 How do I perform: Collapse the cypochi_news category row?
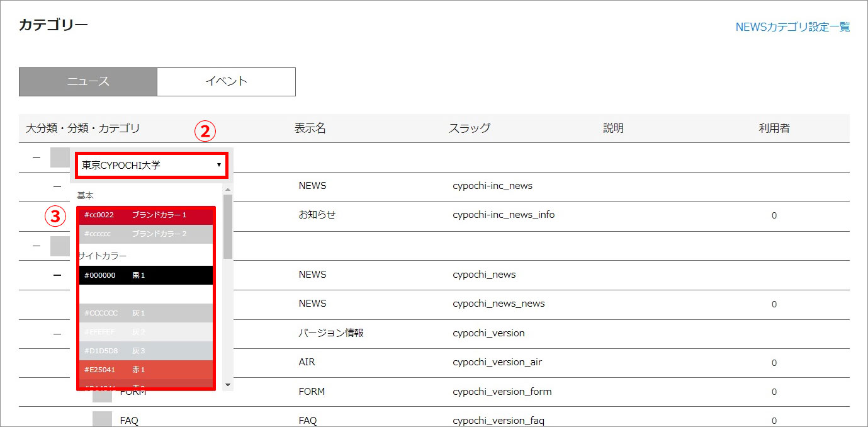coord(57,275)
